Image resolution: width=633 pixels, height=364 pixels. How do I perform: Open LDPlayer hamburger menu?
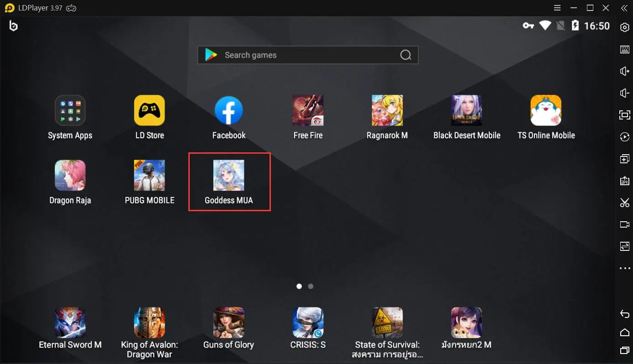pos(557,8)
